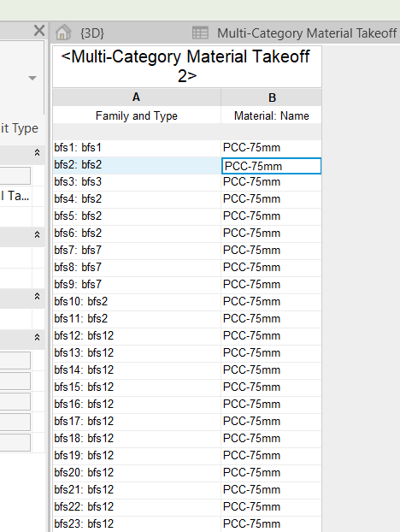Open the Multi-Category Material Takeoff tab

(307, 33)
